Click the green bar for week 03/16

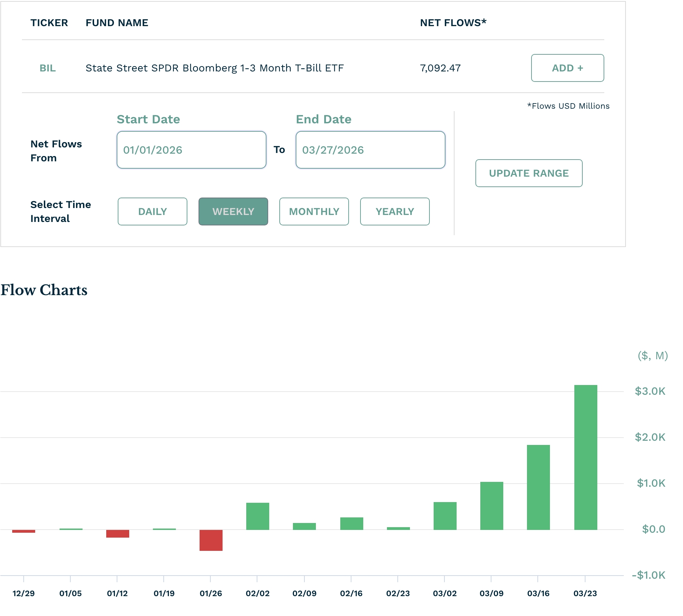click(x=538, y=487)
